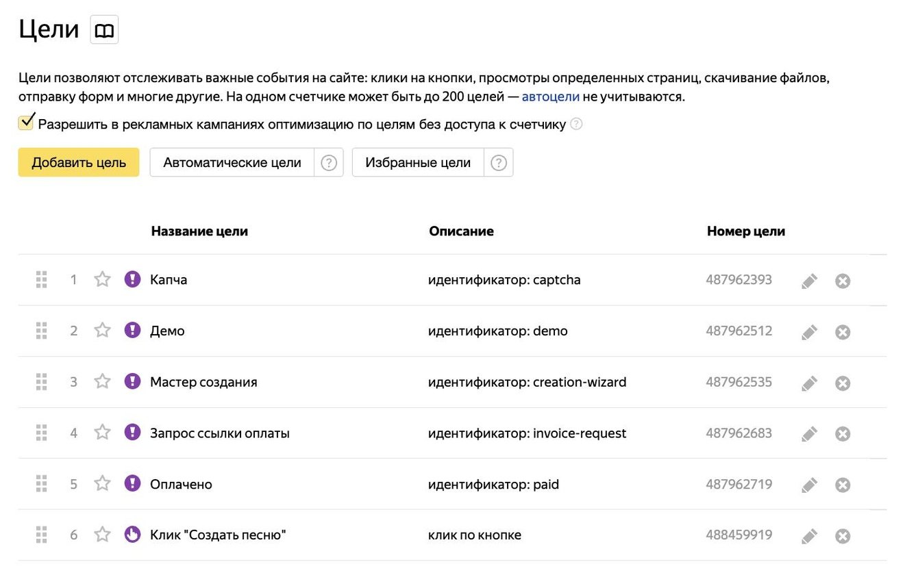Delete the Демо goal
The height and width of the screenshot is (588, 918).
[843, 332]
